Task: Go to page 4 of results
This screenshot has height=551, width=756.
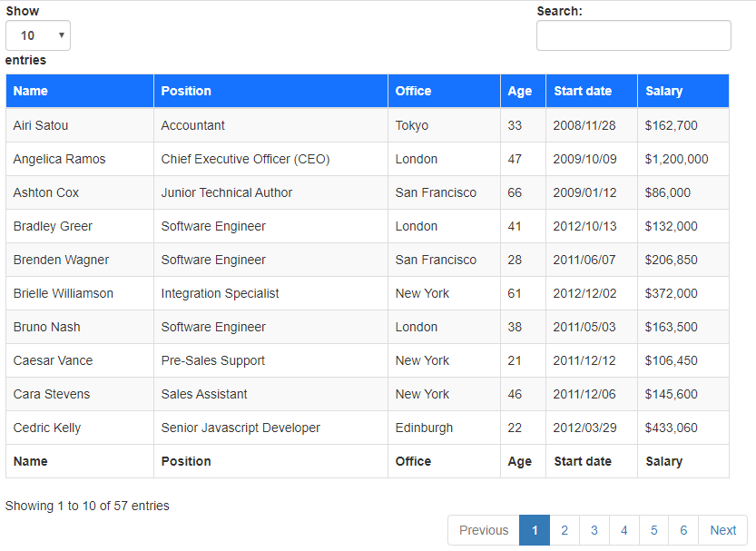Action: point(623,530)
